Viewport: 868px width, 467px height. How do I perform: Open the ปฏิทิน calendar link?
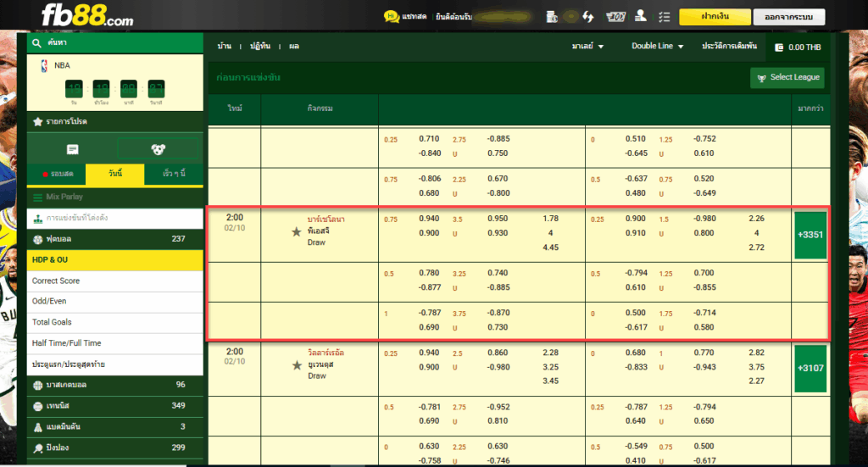[x=260, y=47]
